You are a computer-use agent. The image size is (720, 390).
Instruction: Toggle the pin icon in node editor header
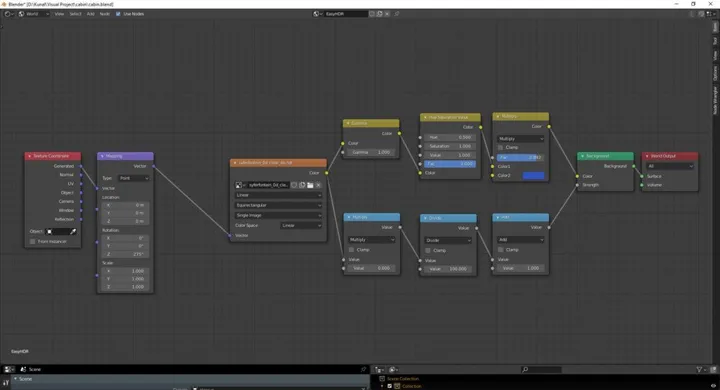click(397, 14)
